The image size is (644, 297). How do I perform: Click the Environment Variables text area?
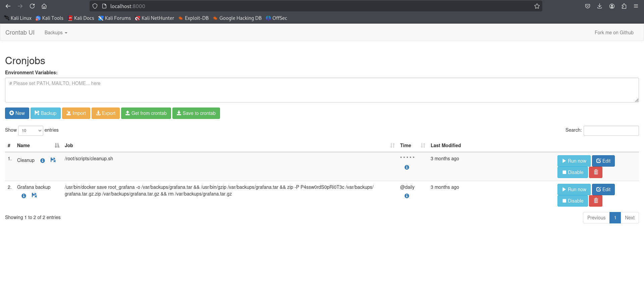[322, 90]
